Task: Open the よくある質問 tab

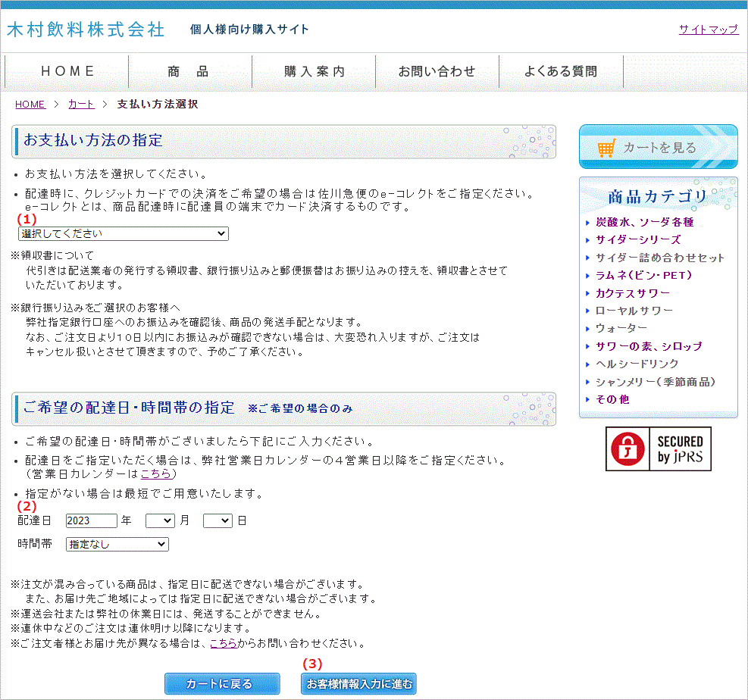Action: (x=561, y=70)
